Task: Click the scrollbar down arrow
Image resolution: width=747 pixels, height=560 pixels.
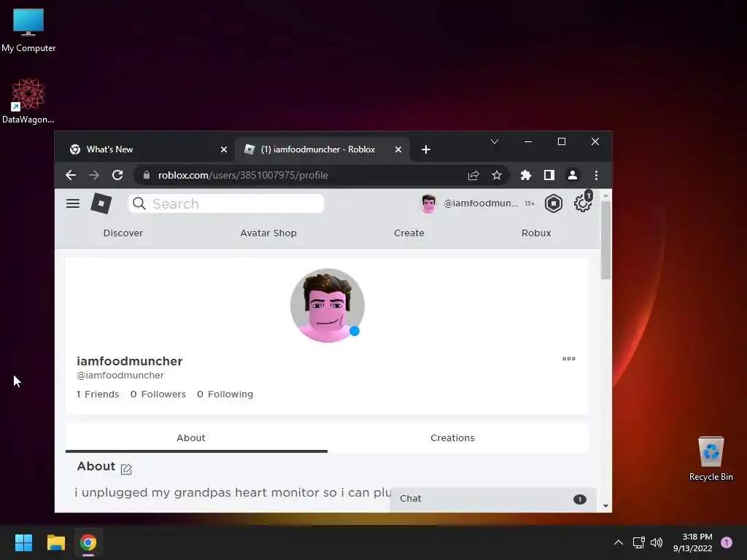Action: point(605,506)
